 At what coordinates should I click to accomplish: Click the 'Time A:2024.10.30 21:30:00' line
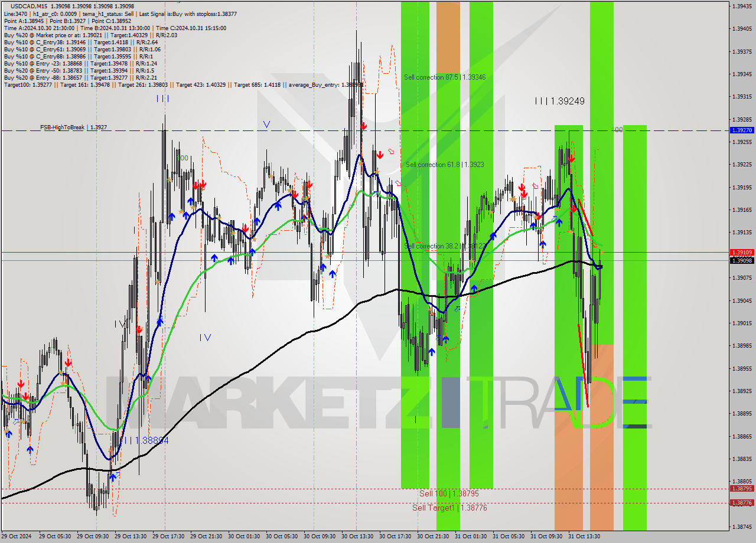point(115,28)
